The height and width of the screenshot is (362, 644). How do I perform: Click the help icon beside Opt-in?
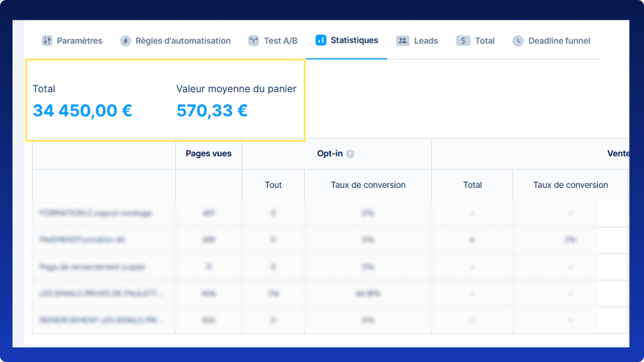pyautogui.click(x=350, y=154)
